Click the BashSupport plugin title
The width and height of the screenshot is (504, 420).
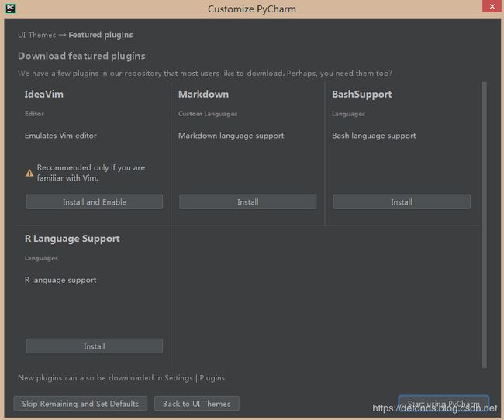coord(362,95)
